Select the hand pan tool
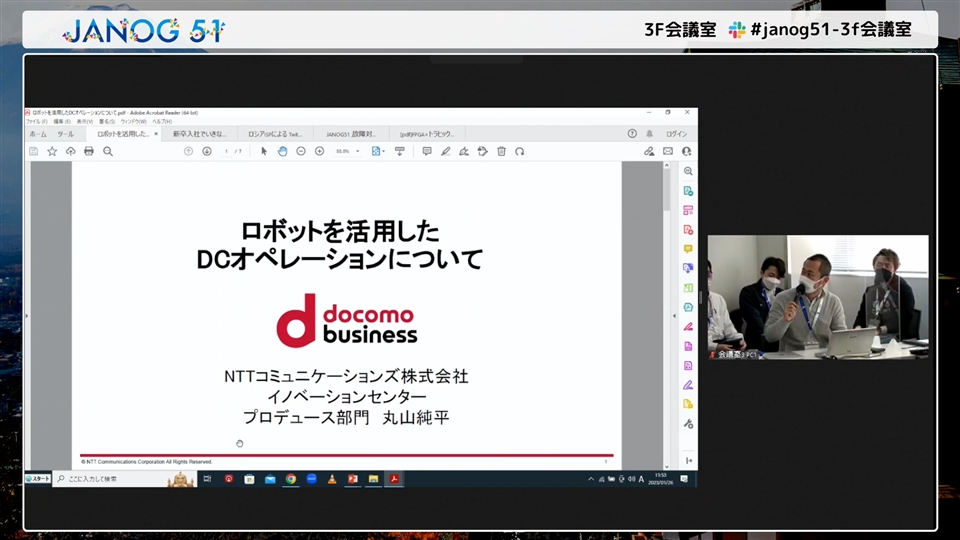This screenshot has height=540, width=960. [x=282, y=151]
